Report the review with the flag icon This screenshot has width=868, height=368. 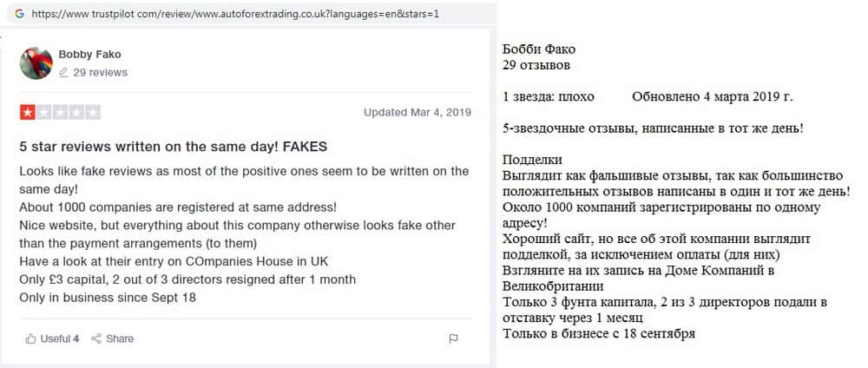point(453,338)
